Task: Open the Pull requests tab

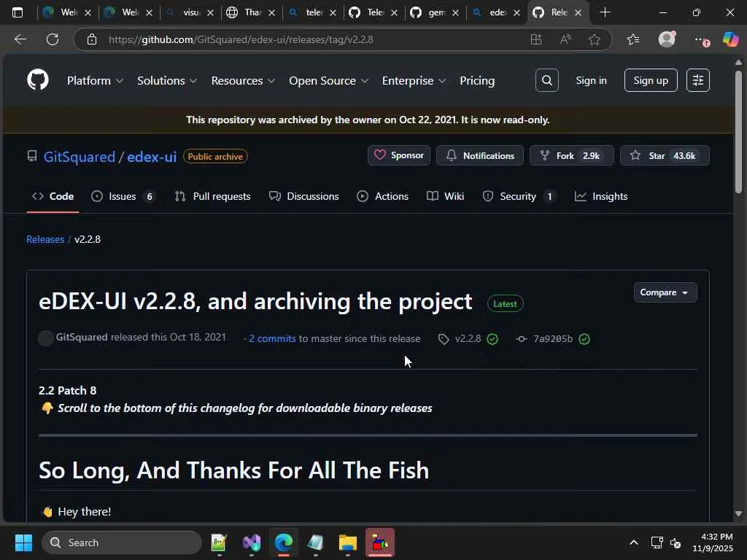Action: point(213,196)
